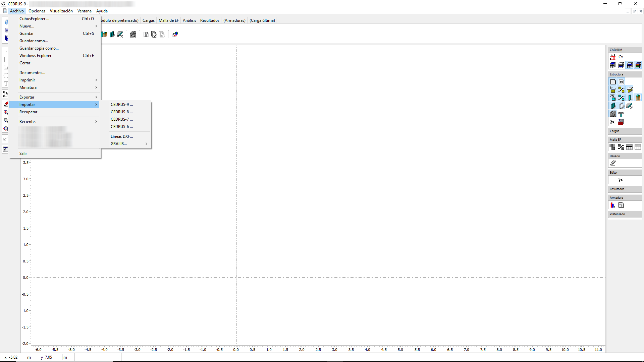This screenshot has width=644, height=362.
Task: Select the teal column icon in Estructura
Action: coord(630,98)
